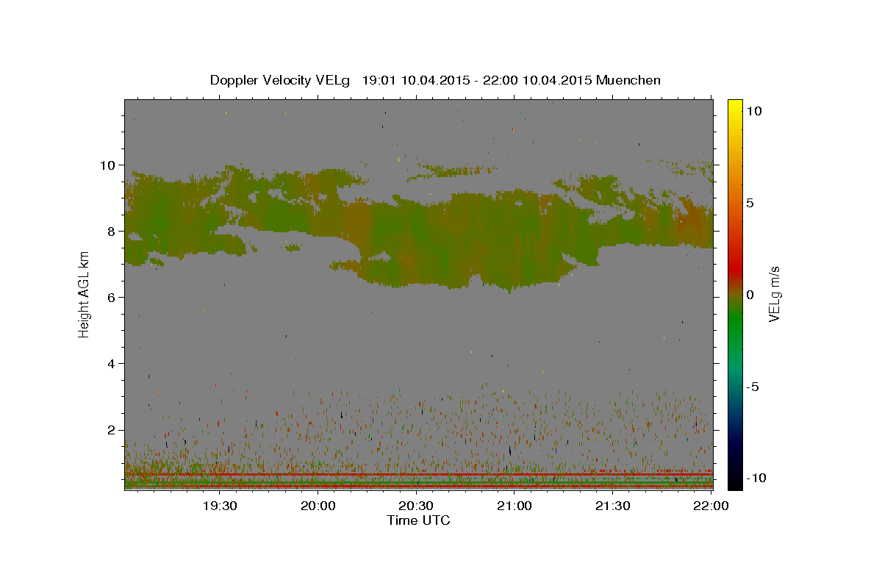Click the 'Height AGL km' axis label

(x=84, y=295)
